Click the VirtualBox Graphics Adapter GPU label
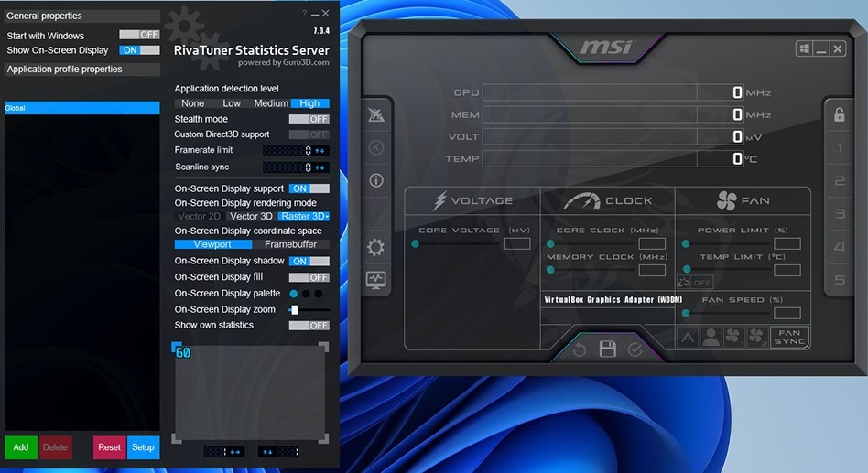This screenshot has width=868, height=473. pyautogui.click(x=613, y=300)
